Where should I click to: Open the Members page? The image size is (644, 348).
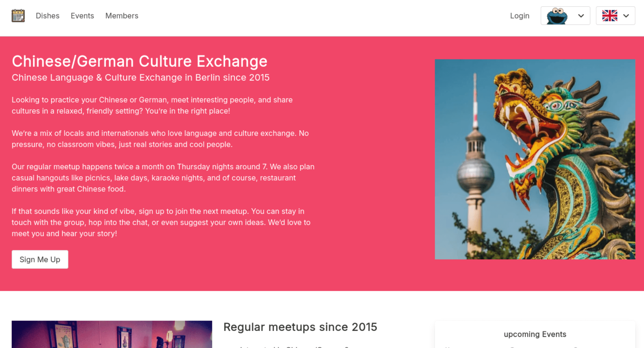coord(121,16)
